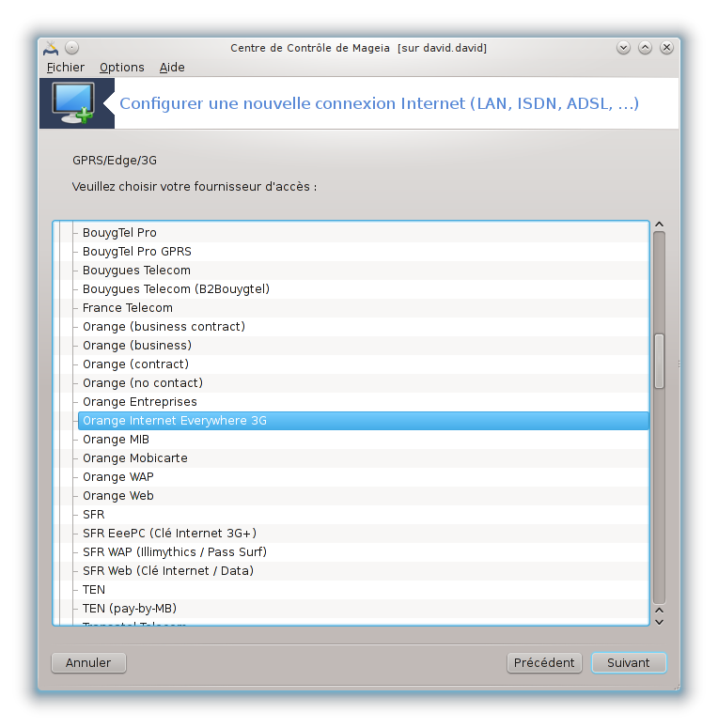Click the round window menu button beside app icon
This screenshot has width=718, height=728.
click(71, 47)
